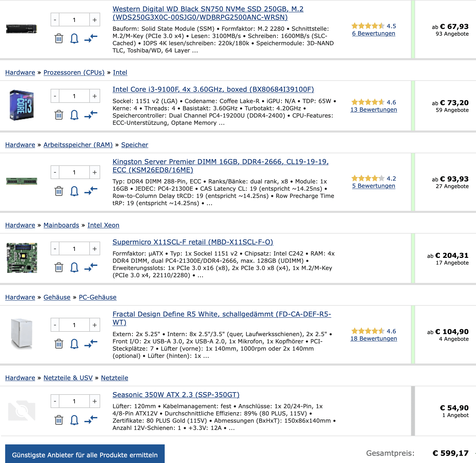476x463 pixels.
Task: Set price alert for WD Black SN750
Action: (x=74, y=38)
